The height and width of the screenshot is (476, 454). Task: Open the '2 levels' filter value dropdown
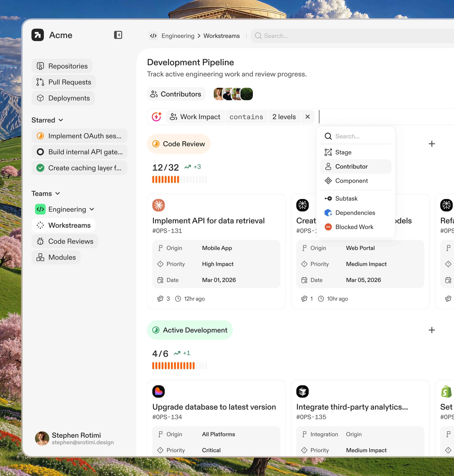284,117
